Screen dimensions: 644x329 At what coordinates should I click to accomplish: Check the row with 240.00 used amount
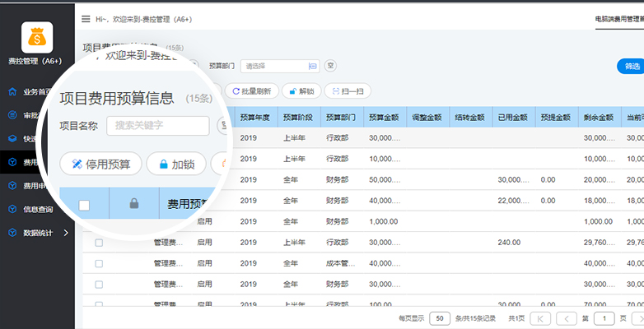[99, 243]
